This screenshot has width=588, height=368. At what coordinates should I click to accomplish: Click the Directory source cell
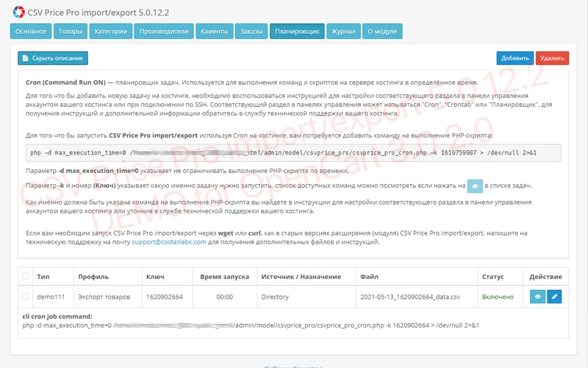[275, 297]
